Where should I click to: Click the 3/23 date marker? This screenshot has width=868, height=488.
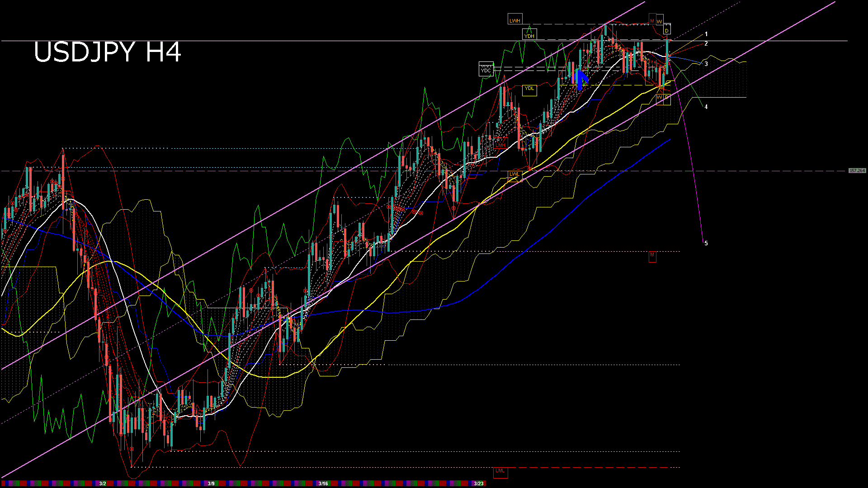478,483
